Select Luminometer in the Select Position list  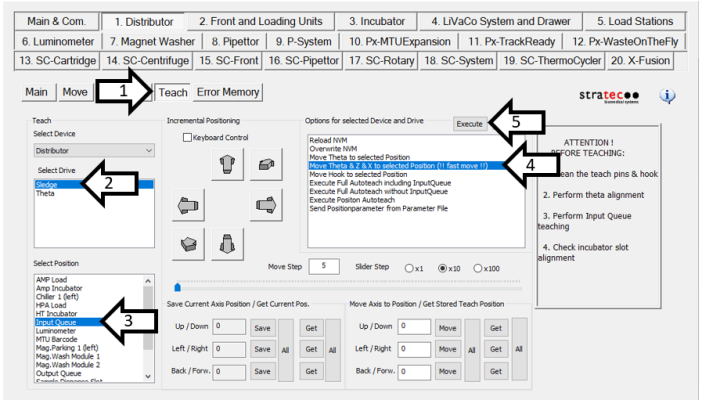pos(59,330)
